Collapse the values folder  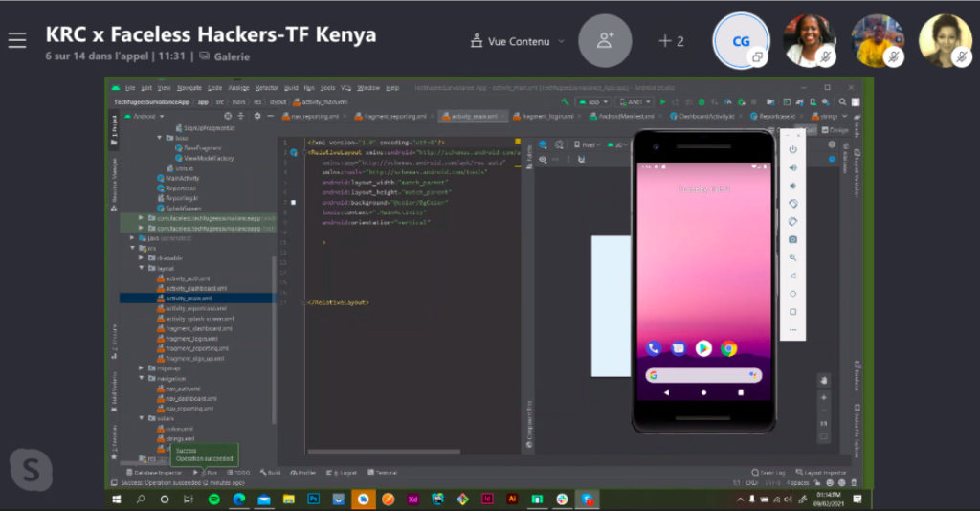[142, 418]
